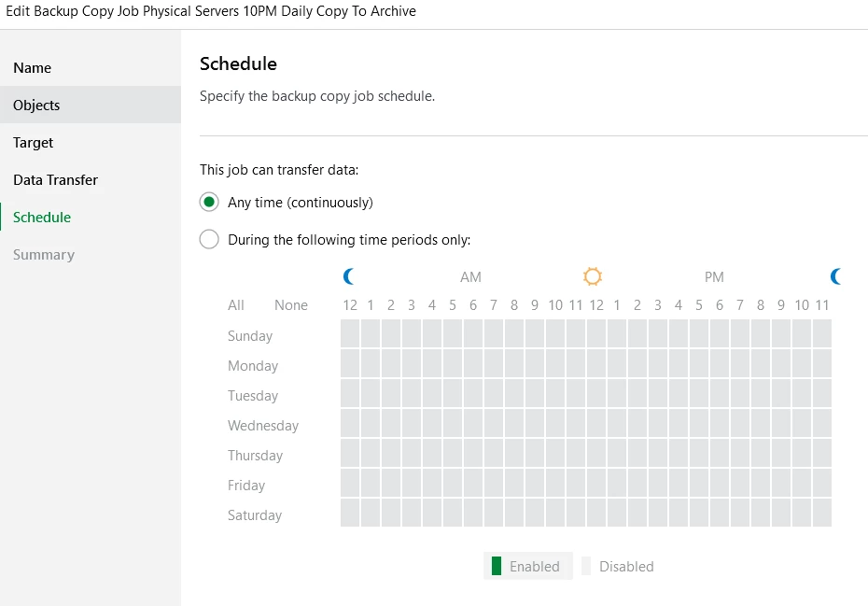Click the None link in schedule grid
Screen dimensions: 868x606
(x=291, y=305)
